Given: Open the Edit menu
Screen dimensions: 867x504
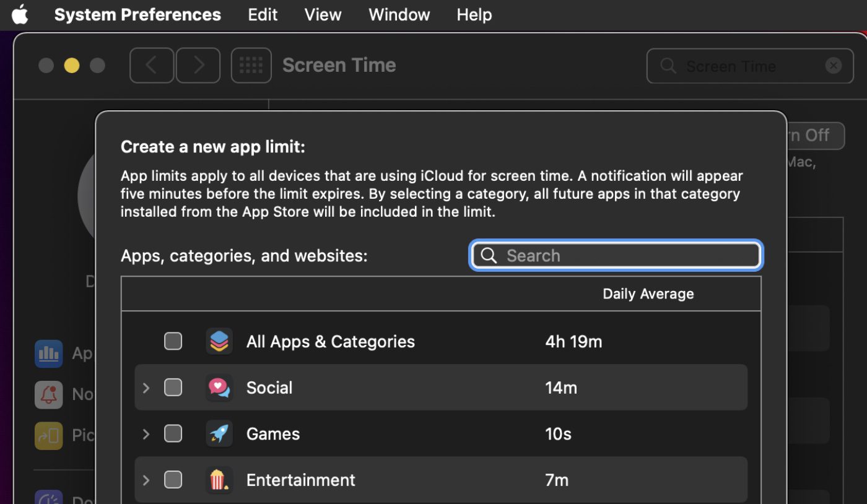Looking at the screenshot, I should point(263,15).
